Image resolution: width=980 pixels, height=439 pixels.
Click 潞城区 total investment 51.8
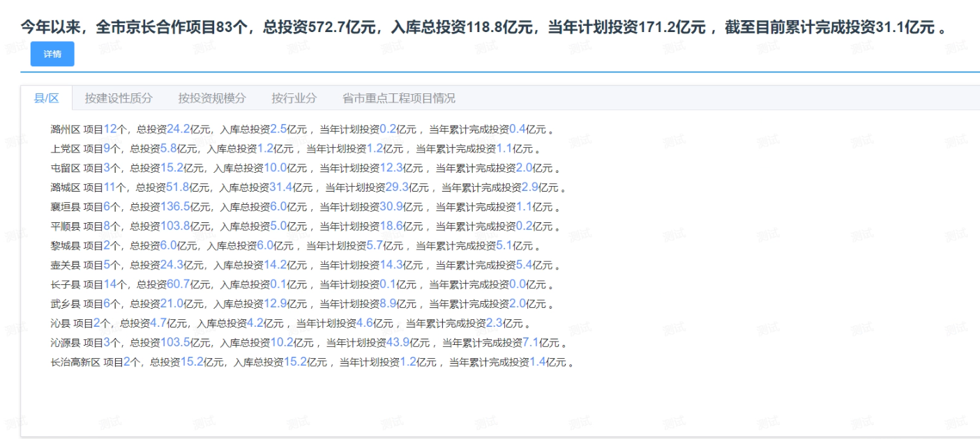[x=179, y=187]
